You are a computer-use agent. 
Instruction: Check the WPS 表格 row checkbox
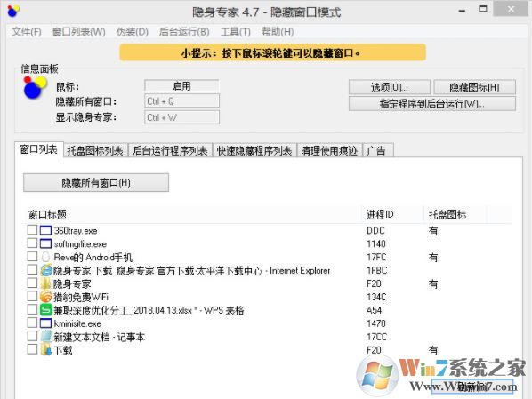pyautogui.click(x=32, y=309)
